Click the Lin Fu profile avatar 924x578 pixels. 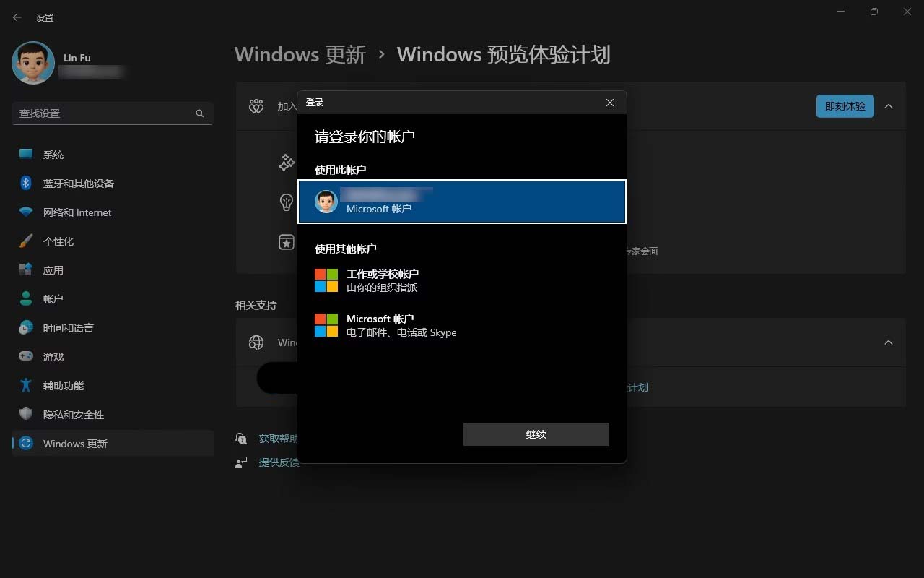tap(32, 63)
